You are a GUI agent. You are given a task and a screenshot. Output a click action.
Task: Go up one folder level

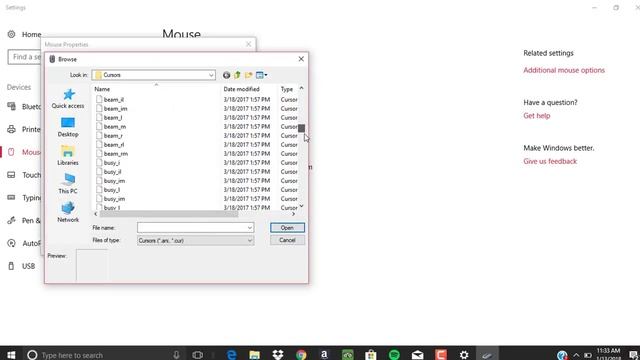click(237, 75)
